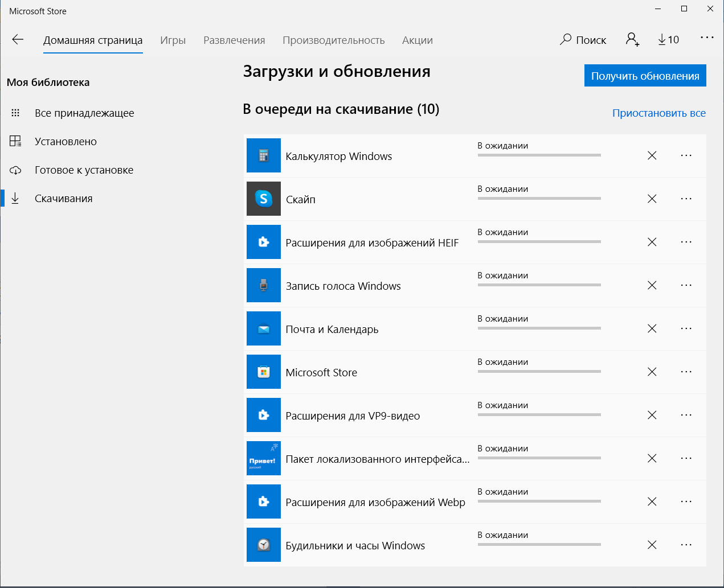
Task: Cancel Почта и Календарь download
Action: tap(652, 328)
